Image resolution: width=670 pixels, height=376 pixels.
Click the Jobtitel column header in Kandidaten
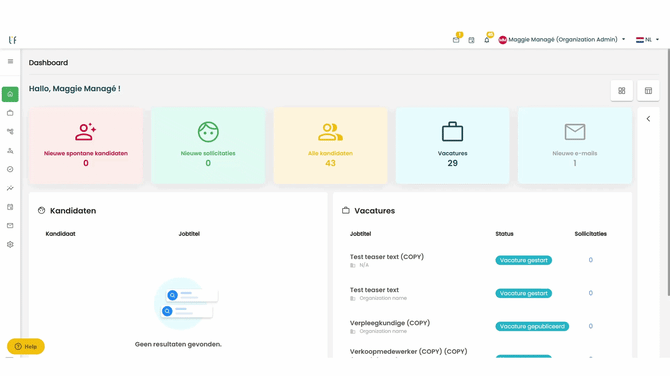point(189,234)
